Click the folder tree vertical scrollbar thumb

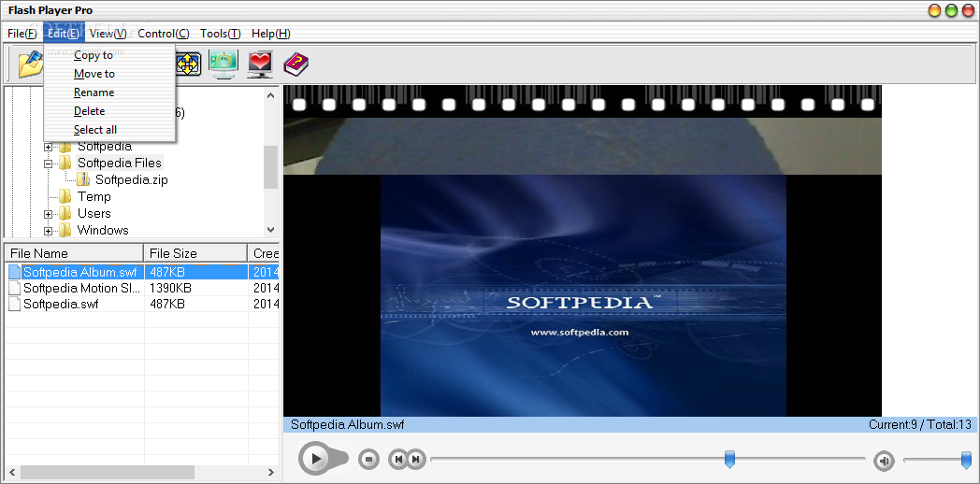(270, 166)
